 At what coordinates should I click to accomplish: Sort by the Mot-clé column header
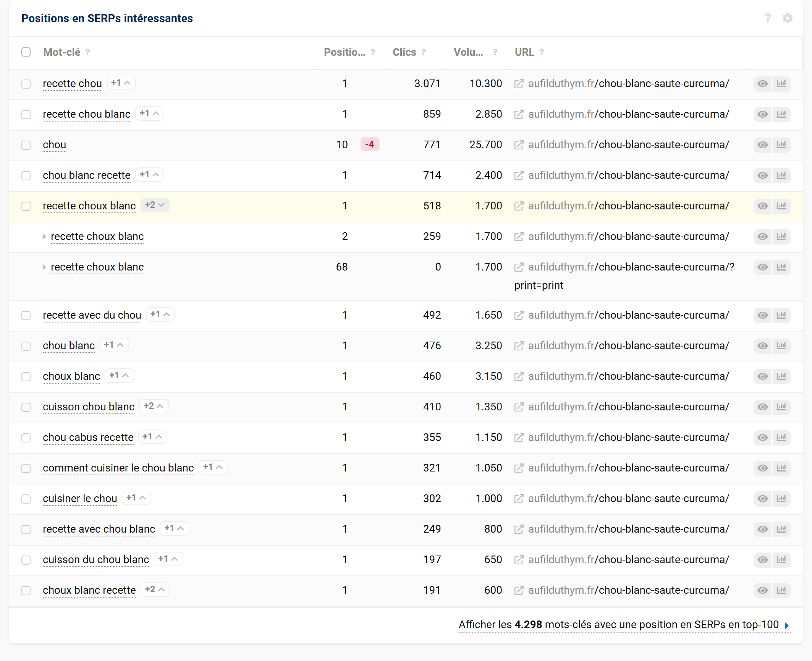click(x=62, y=52)
